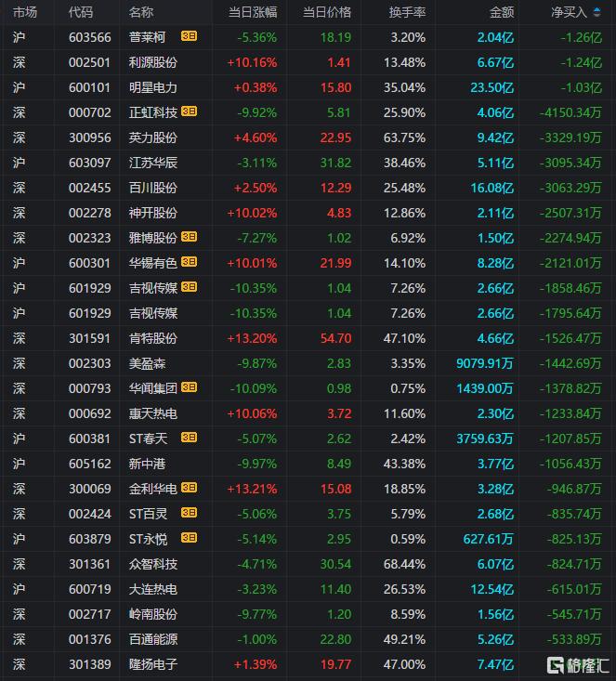Click amount 23.50亿 of 明星电力
The image size is (616, 681).
tap(492, 87)
